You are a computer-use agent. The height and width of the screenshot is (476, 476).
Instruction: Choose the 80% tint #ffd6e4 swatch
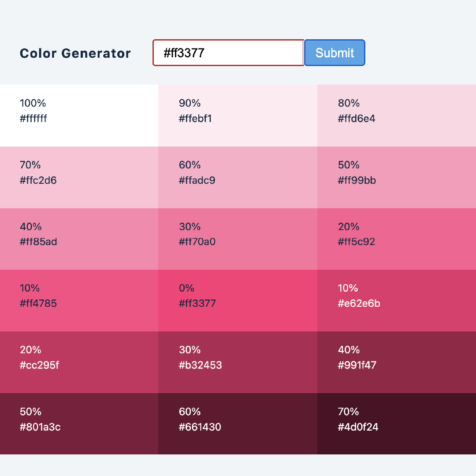(x=396, y=115)
